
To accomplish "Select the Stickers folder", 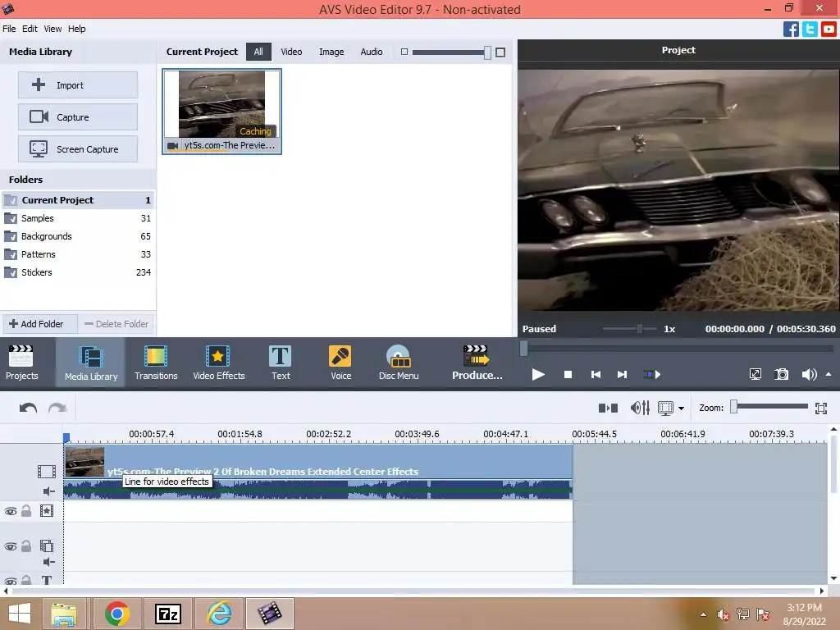I will [x=78, y=272].
